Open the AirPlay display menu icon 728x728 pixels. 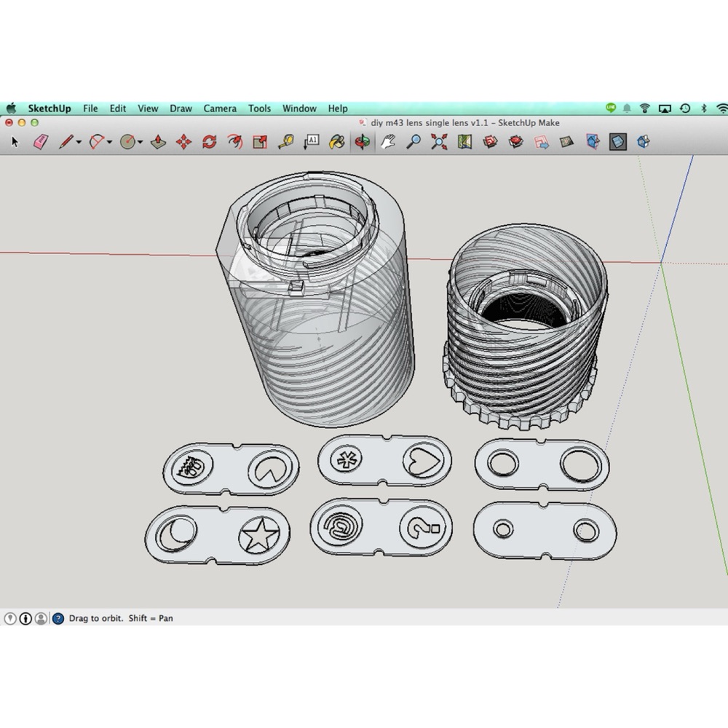pos(665,108)
